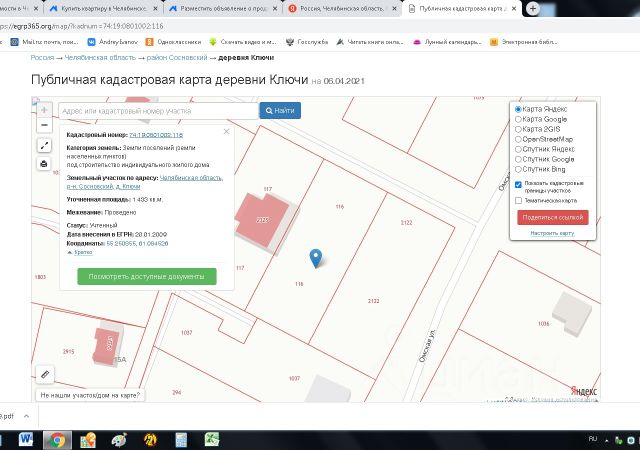Zoom out the map with minus button

pos(44,126)
